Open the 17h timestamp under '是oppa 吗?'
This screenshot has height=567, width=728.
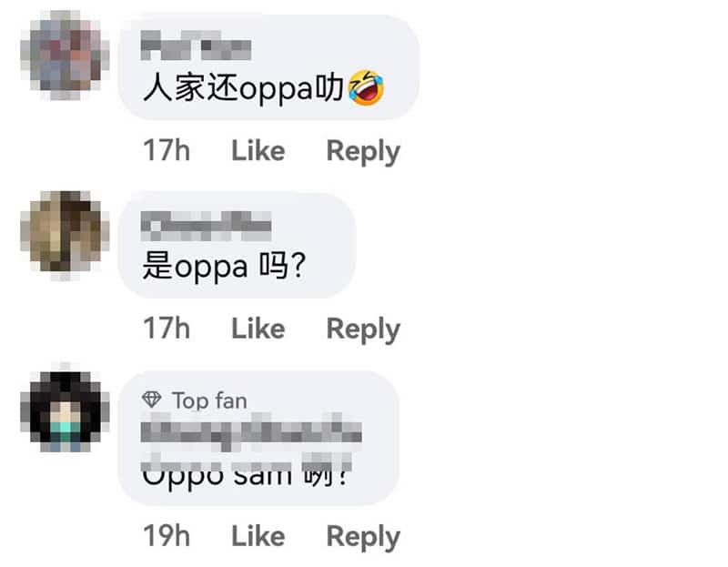pos(167,329)
